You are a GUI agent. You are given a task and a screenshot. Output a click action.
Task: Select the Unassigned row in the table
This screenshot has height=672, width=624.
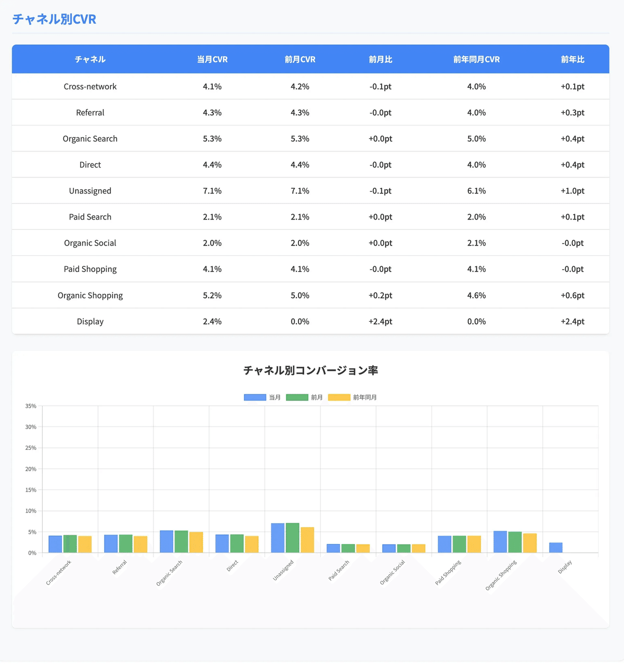pos(312,190)
